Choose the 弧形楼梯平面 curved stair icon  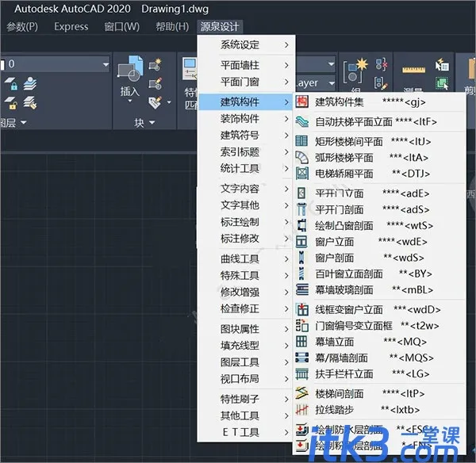click(x=301, y=158)
